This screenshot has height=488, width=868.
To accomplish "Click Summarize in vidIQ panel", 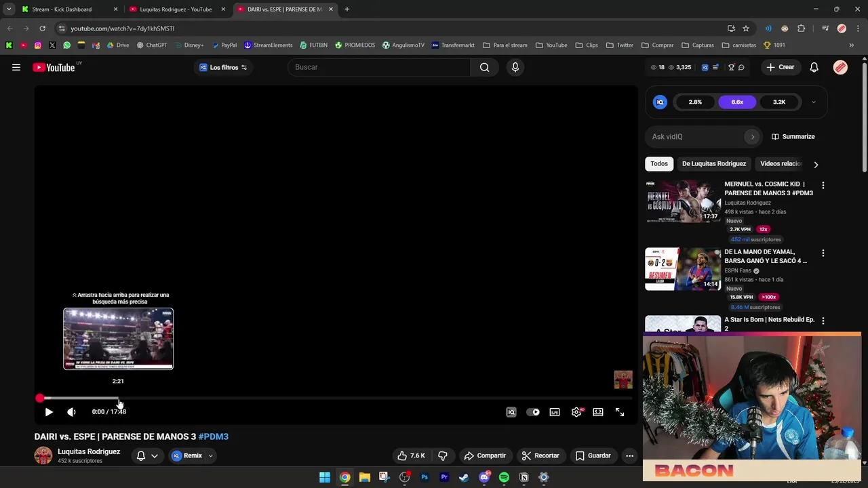I will (x=793, y=137).
